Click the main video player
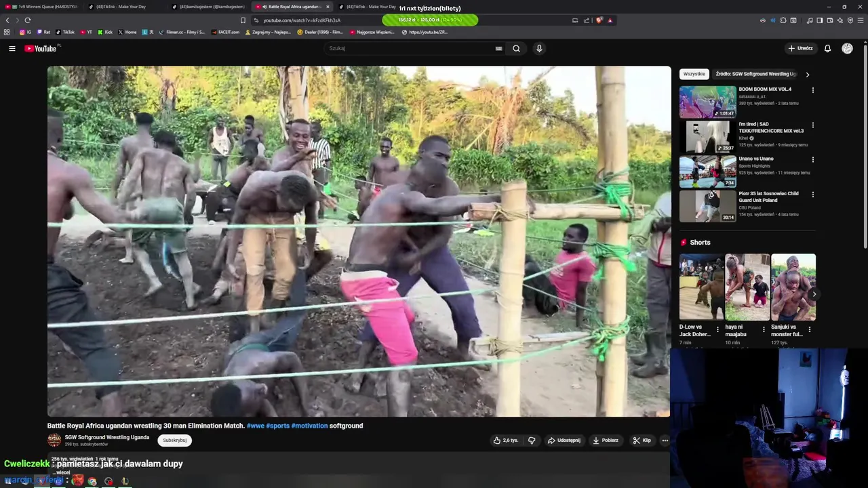 [x=359, y=241]
